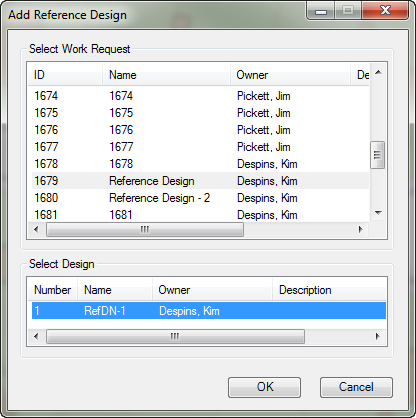Viewport: 416px width, 418px height.
Task: Click work request list scroll up arrow
Action: pyautogui.click(x=378, y=72)
